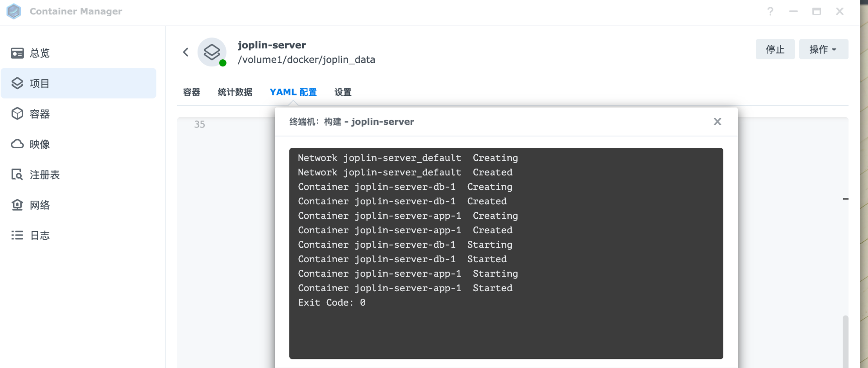Open the 注册表 registry icon in sidebar
868x368 pixels.
(x=17, y=175)
